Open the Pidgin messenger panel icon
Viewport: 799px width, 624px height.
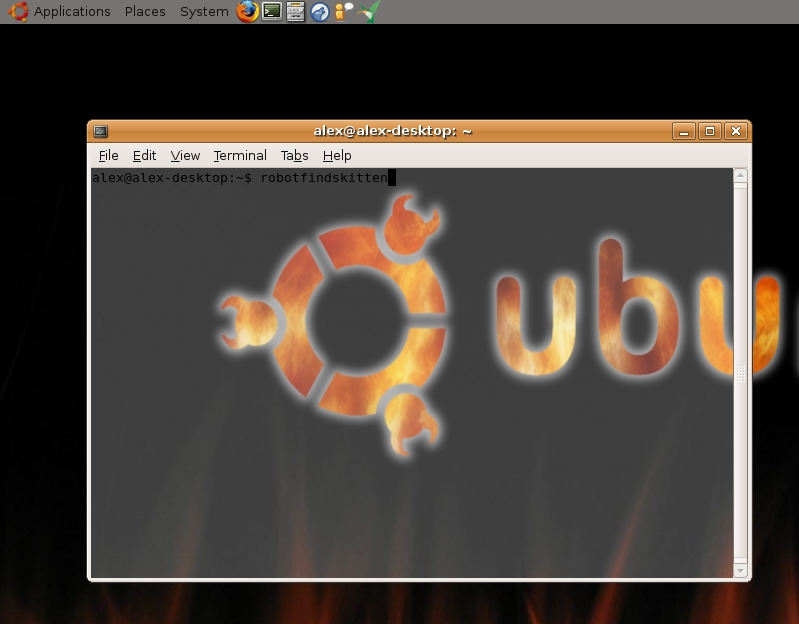(x=344, y=11)
